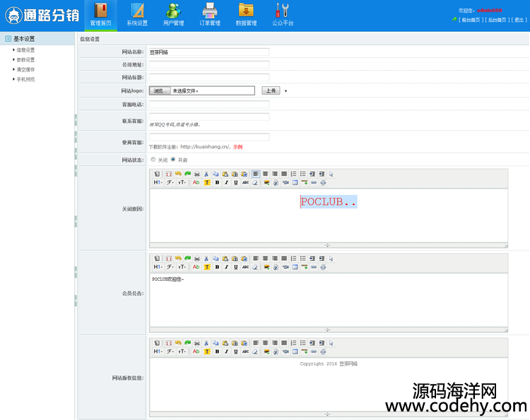Open font size dropdown in 网站版权信息 editor
The height and width of the screenshot is (420, 530).
pos(182,351)
